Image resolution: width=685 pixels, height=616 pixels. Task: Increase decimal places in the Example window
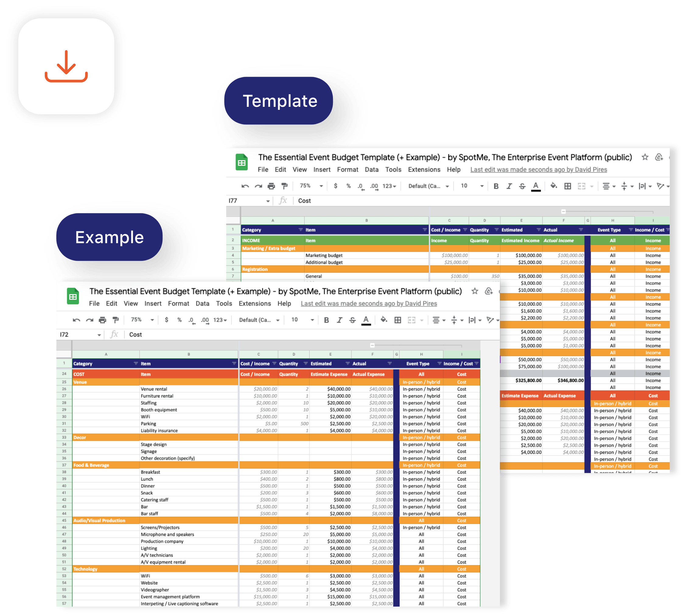pyautogui.click(x=205, y=320)
